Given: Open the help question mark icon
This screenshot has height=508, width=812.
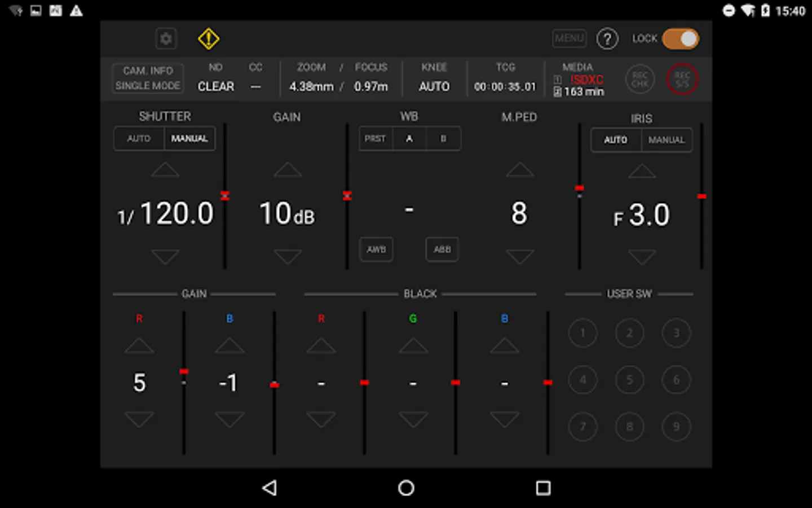Looking at the screenshot, I should (607, 39).
